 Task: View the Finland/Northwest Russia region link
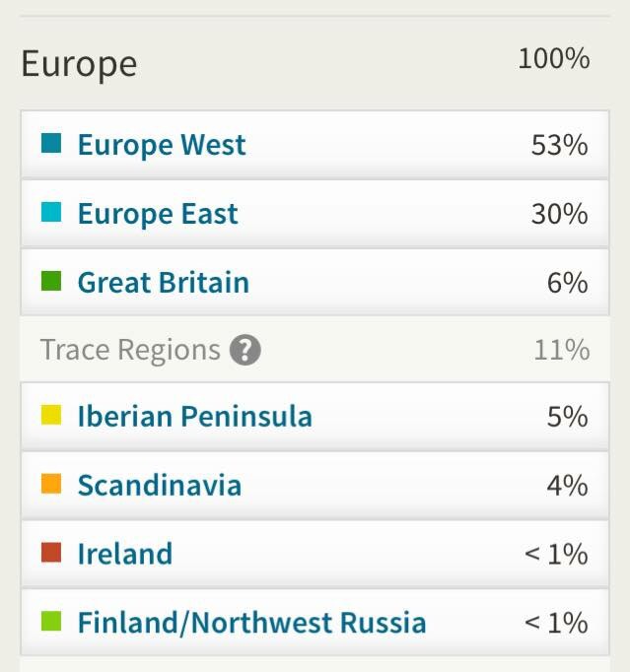click(251, 623)
